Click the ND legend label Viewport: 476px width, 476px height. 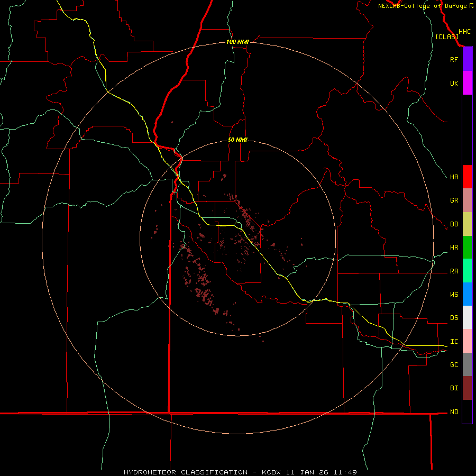point(454,412)
